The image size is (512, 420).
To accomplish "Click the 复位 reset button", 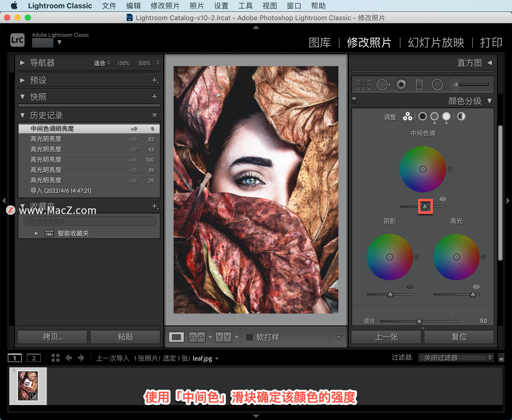I will click(459, 337).
